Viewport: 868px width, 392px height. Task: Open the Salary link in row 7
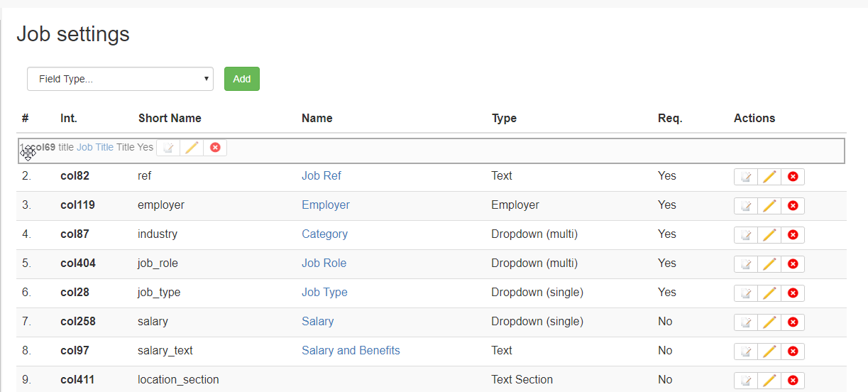coord(317,321)
